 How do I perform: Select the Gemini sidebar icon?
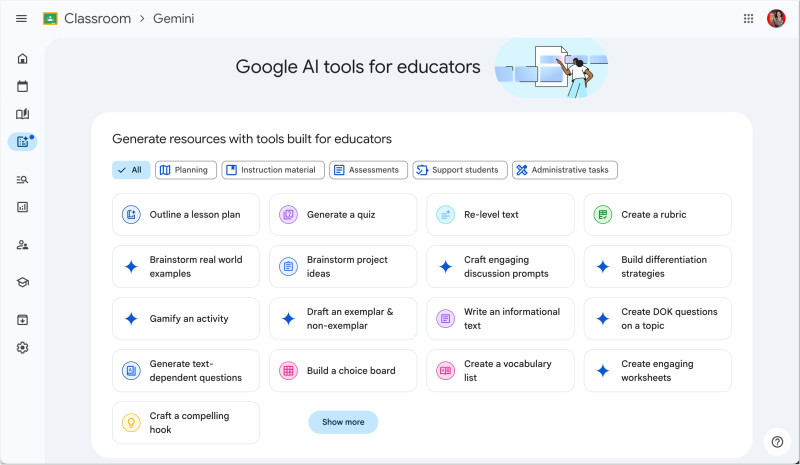[22, 141]
